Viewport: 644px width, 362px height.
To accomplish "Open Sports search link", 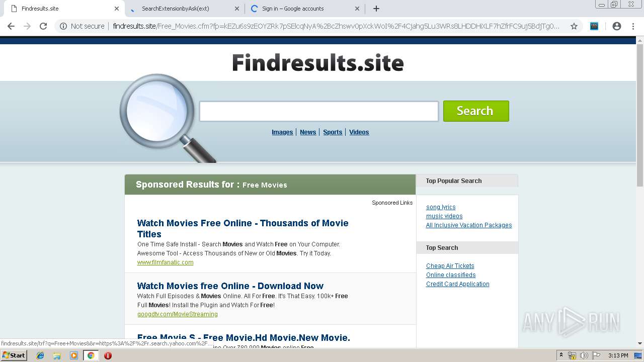I will tap(333, 132).
